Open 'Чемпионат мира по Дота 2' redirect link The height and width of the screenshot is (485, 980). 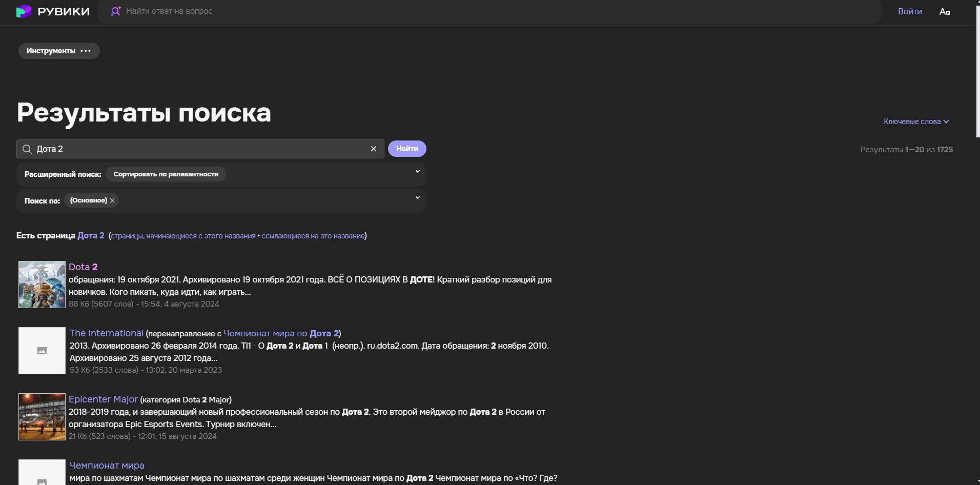click(281, 333)
